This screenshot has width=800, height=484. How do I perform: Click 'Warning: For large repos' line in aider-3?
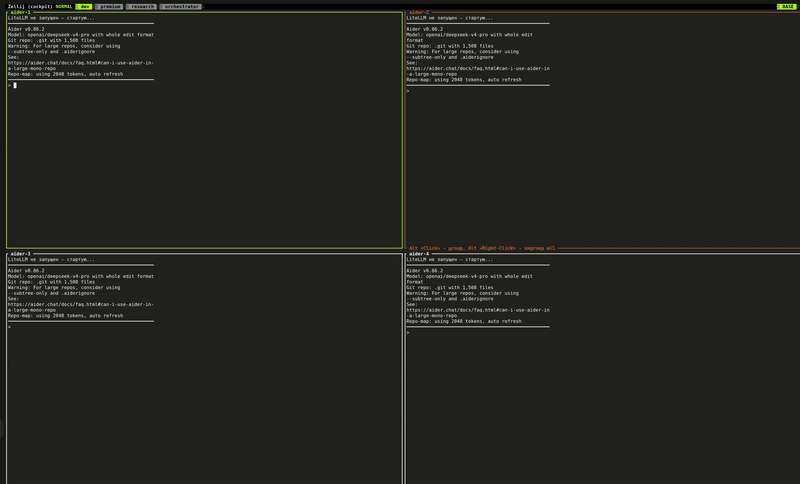pos(64,288)
